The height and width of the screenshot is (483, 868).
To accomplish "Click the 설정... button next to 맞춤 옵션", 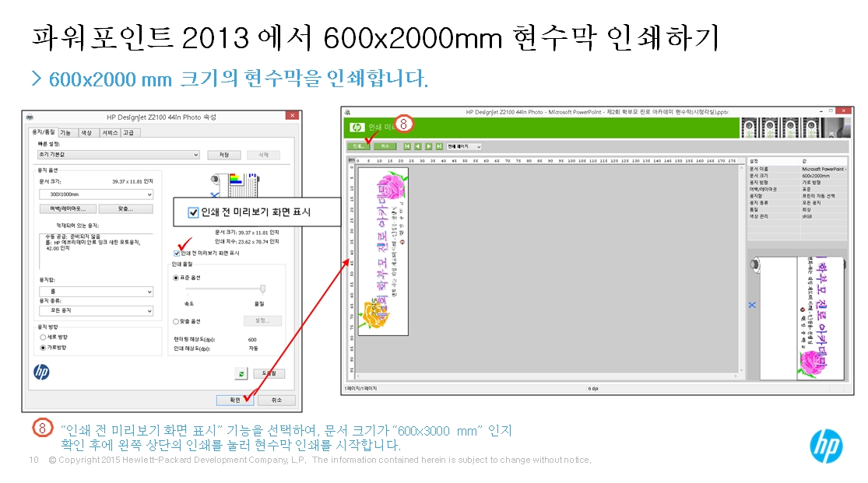I will coord(262,321).
